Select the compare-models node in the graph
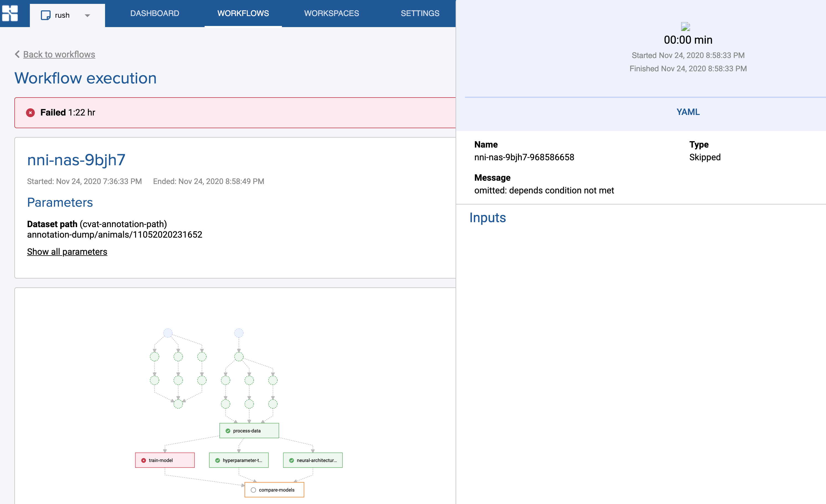Viewport: 826px width, 504px height. 274,490
